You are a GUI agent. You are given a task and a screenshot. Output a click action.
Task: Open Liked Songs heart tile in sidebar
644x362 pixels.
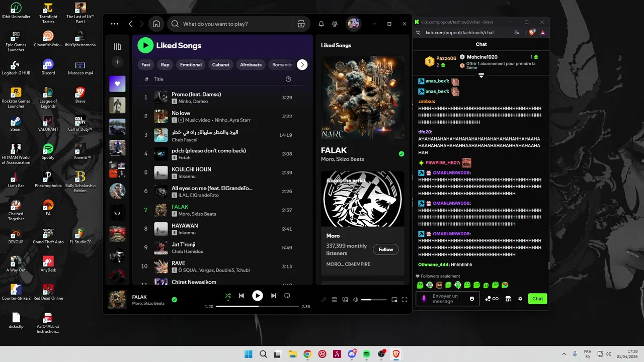[117, 83]
